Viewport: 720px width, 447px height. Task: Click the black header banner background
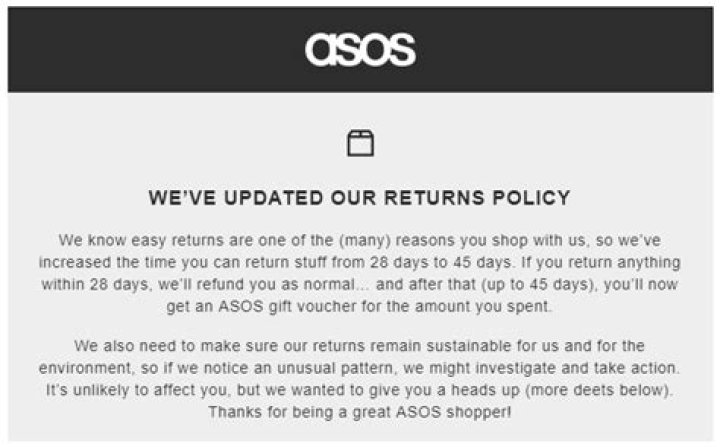tap(150, 50)
